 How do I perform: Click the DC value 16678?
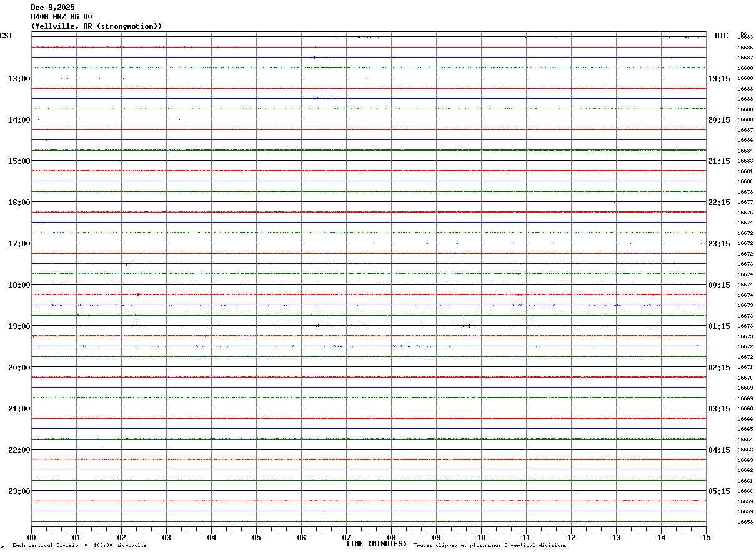(x=745, y=192)
